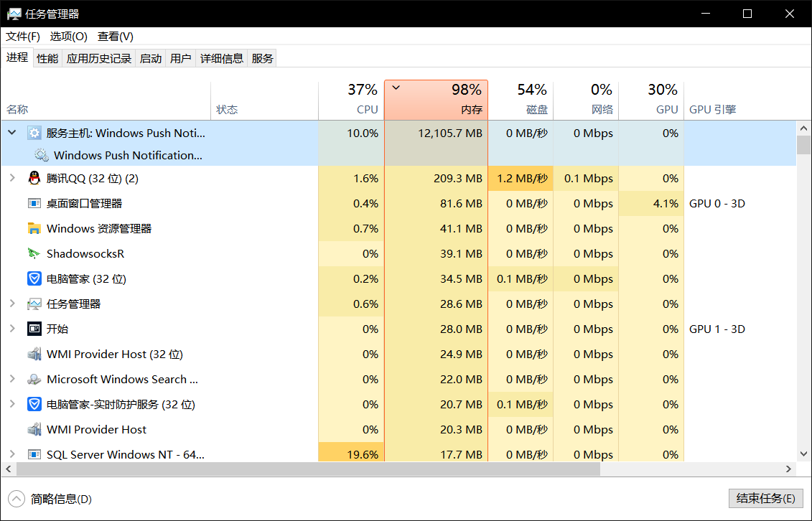Sort by the CPU column header
The width and height of the screenshot is (812, 521).
pos(351,100)
